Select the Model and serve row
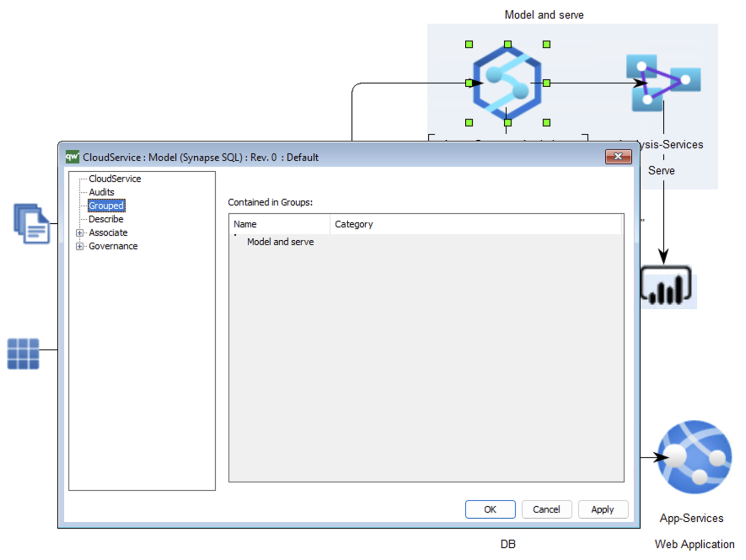The width and height of the screenshot is (746, 560). pyautogui.click(x=280, y=242)
